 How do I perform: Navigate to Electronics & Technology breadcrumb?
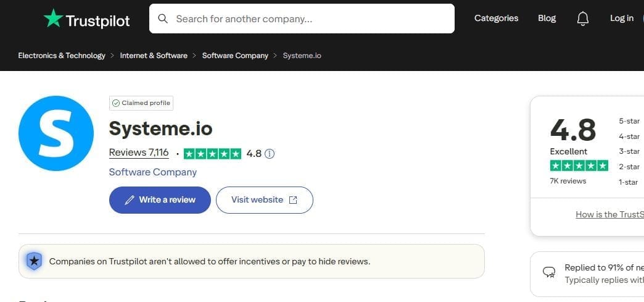(62, 56)
